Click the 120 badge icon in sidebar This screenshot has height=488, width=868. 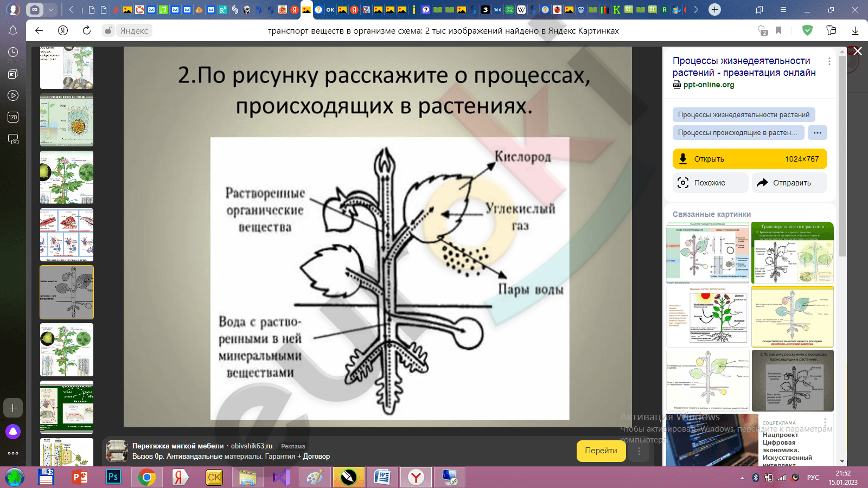click(13, 117)
